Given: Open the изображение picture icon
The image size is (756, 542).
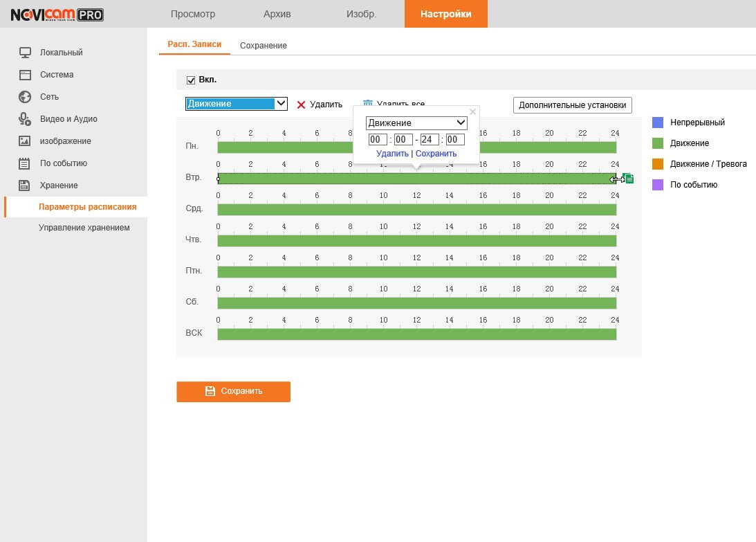Looking at the screenshot, I should pyautogui.click(x=25, y=141).
